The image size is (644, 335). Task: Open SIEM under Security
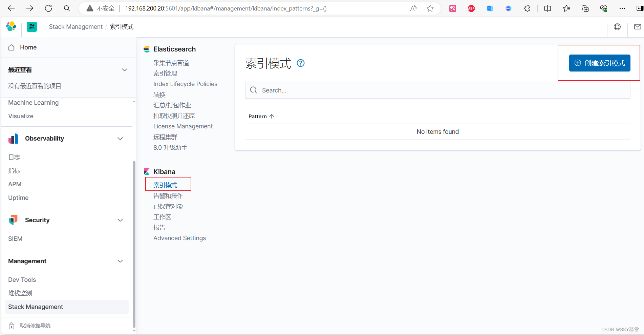pyautogui.click(x=15, y=239)
